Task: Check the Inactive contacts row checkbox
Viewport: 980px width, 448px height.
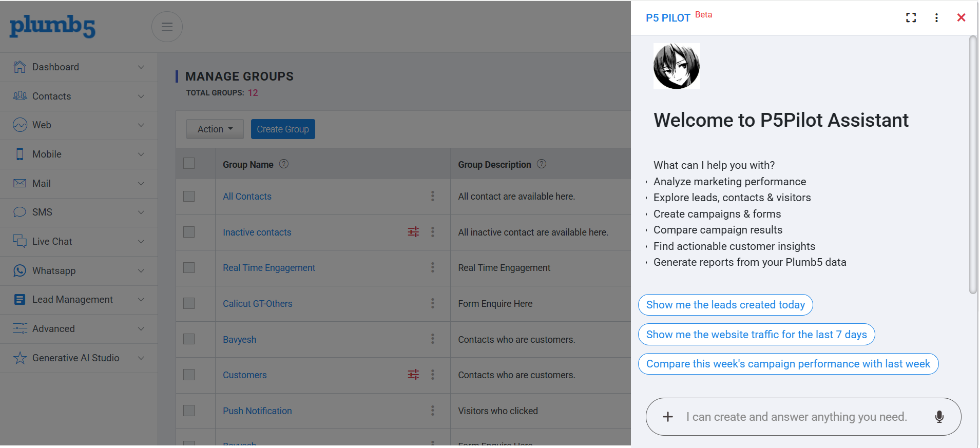Action: tap(189, 232)
